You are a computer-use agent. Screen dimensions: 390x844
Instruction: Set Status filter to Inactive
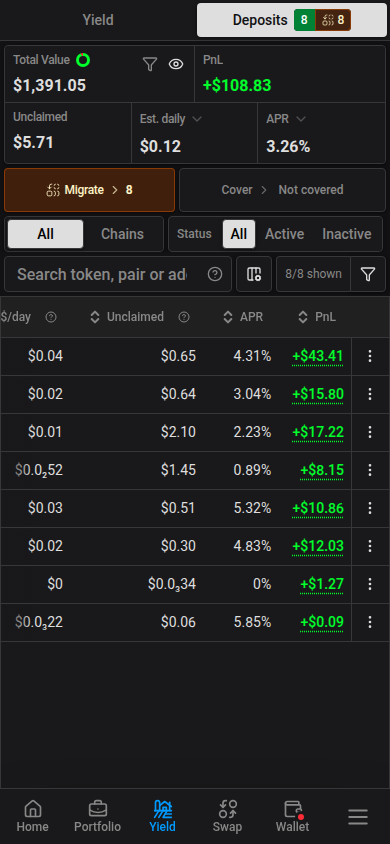pos(347,234)
